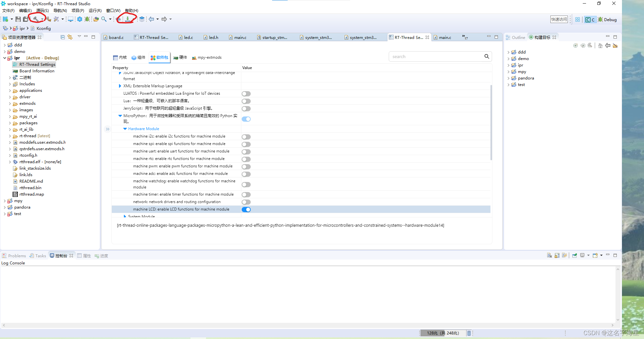
Task: Click the rebuild hammer icon
Action: point(48,19)
